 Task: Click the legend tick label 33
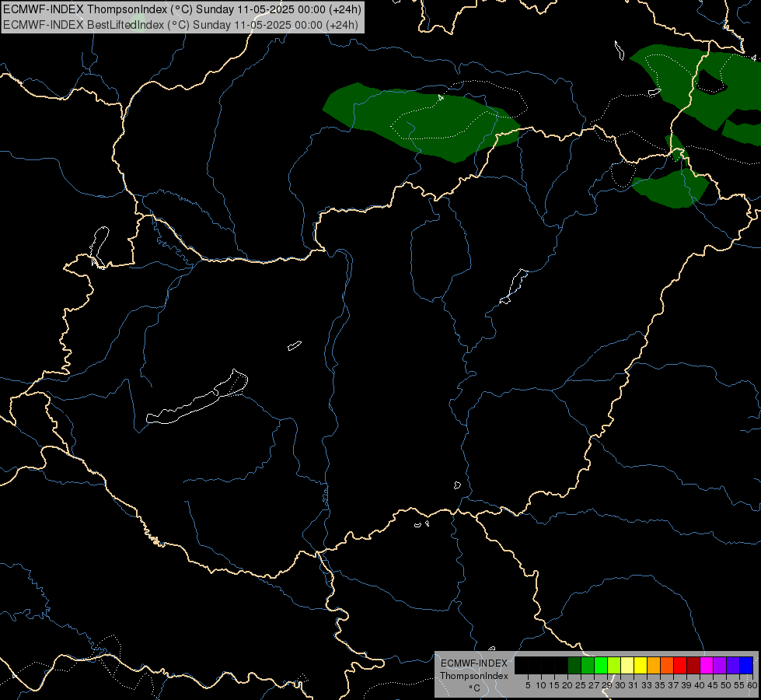click(647, 685)
